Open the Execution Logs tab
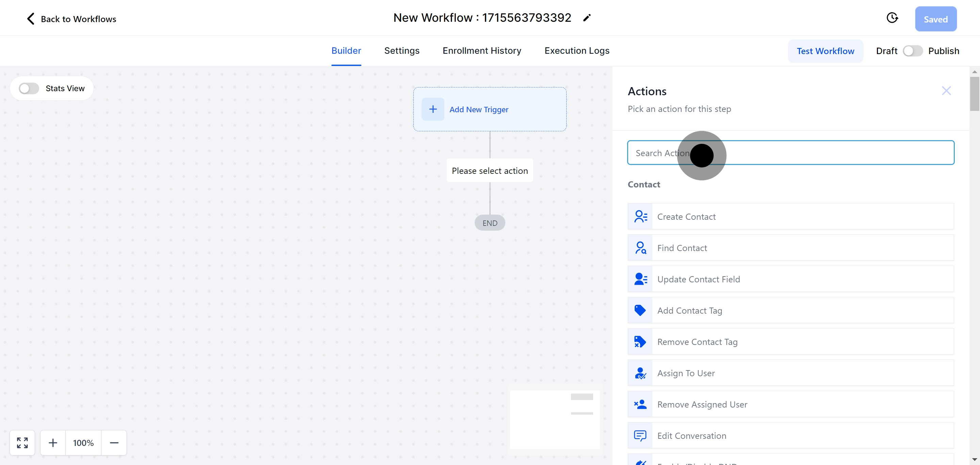The image size is (980, 465). [x=577, y=51]
